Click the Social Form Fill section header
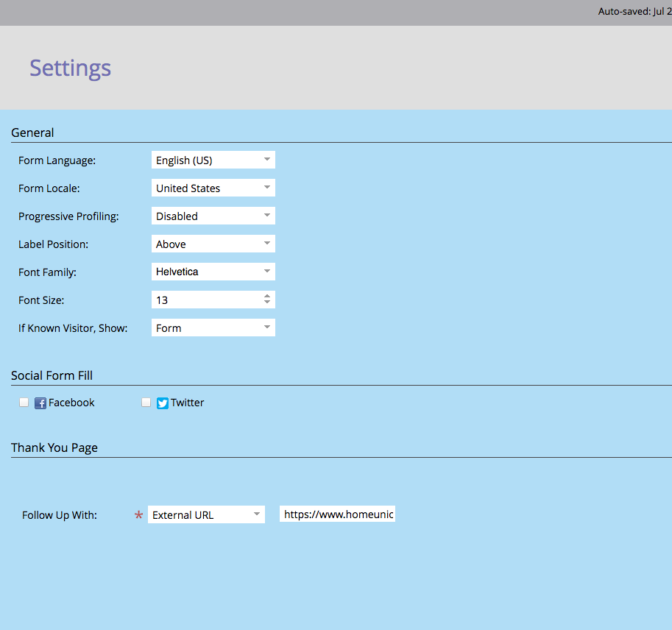The width and height of the screenshot is (672, 630). [x=52, y=375]
